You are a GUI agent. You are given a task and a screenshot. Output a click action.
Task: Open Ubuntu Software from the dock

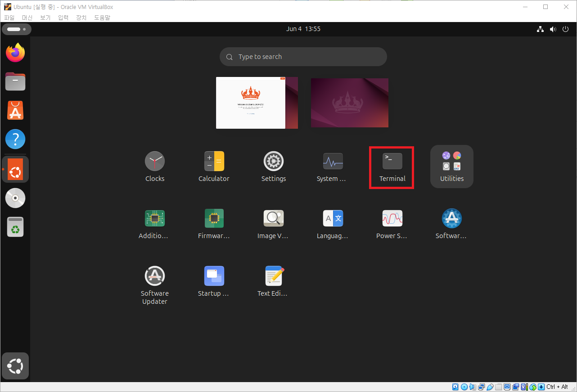(x=15, y=110)
